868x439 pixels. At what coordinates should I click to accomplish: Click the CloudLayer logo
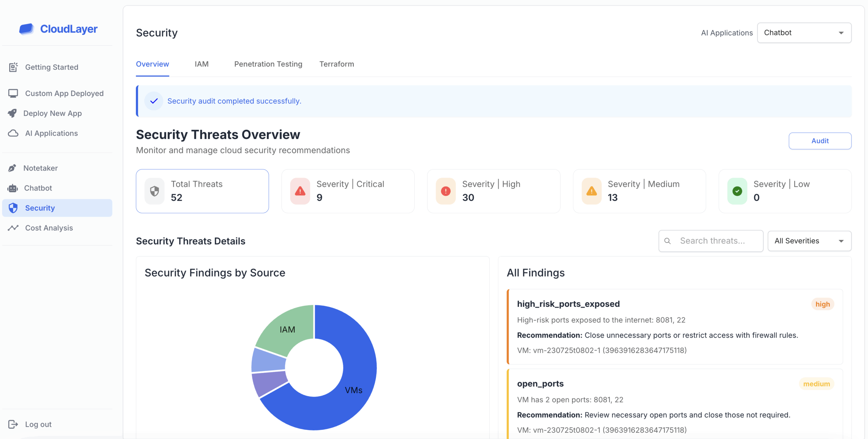(58, 29)
